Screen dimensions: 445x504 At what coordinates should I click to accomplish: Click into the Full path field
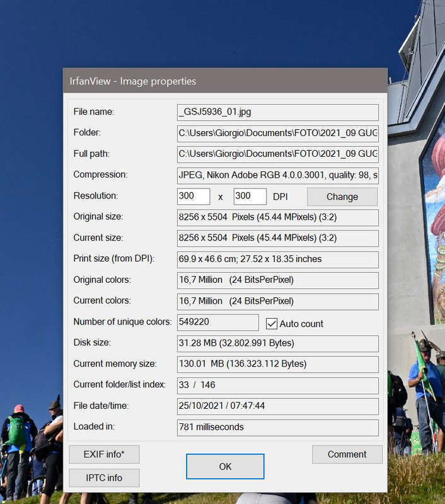tap(278, 154)
